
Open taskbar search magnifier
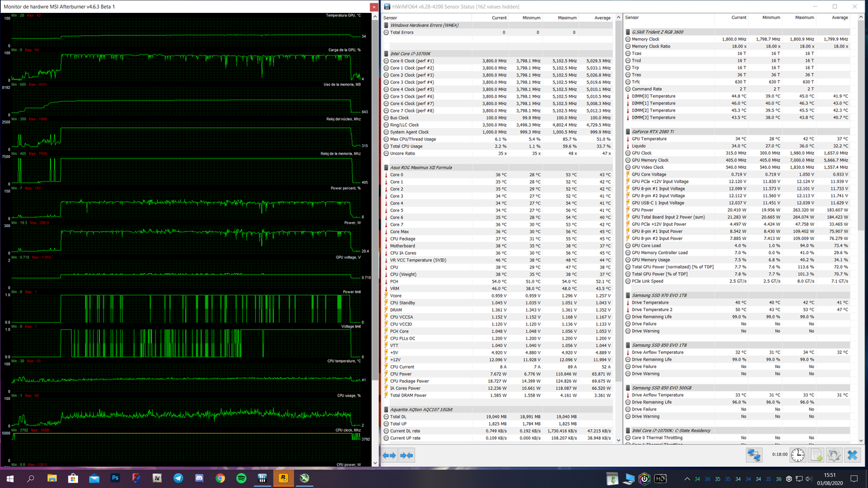pyautogui.click(x=31, y=479)
